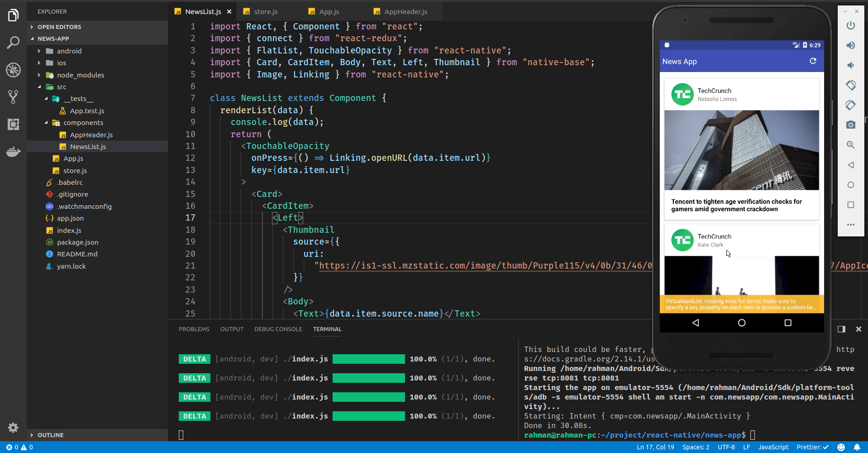Open the Source Control view
Viewport: 868px width, 453px height.
(x=14, y=96)
